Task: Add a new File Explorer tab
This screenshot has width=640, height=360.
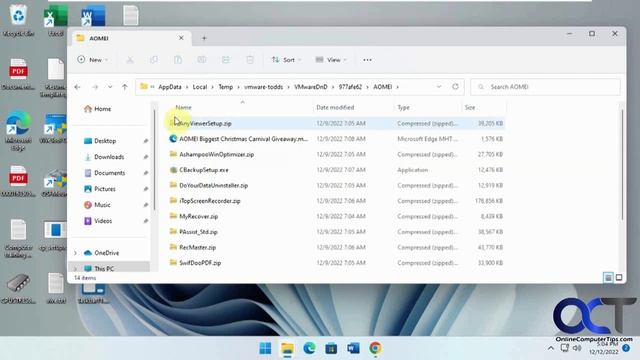Action: click(204, 38)
